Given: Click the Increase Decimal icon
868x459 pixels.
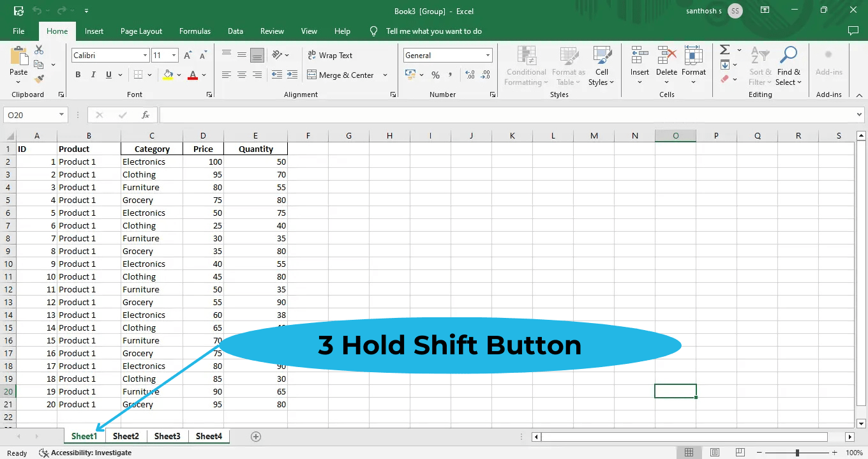Looking at the screenshot, I should (x=469, y=75).
